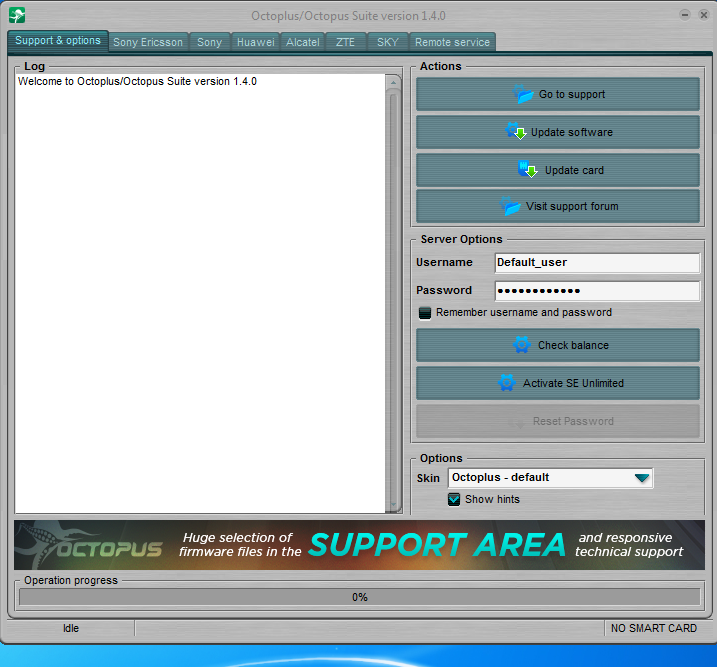Minimize the Octoplus Suite window
This screenshot has height=667, width=717.
[x=685, y=15]
